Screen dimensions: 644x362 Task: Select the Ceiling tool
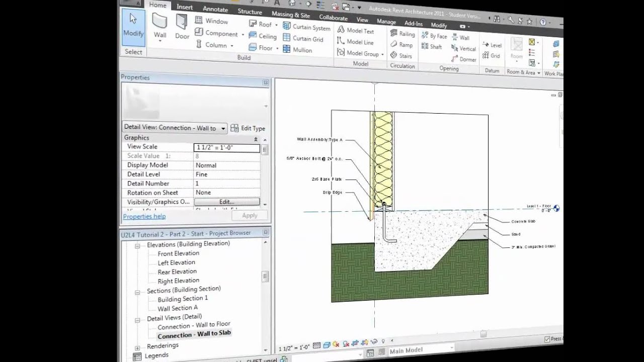pos(262,36)
